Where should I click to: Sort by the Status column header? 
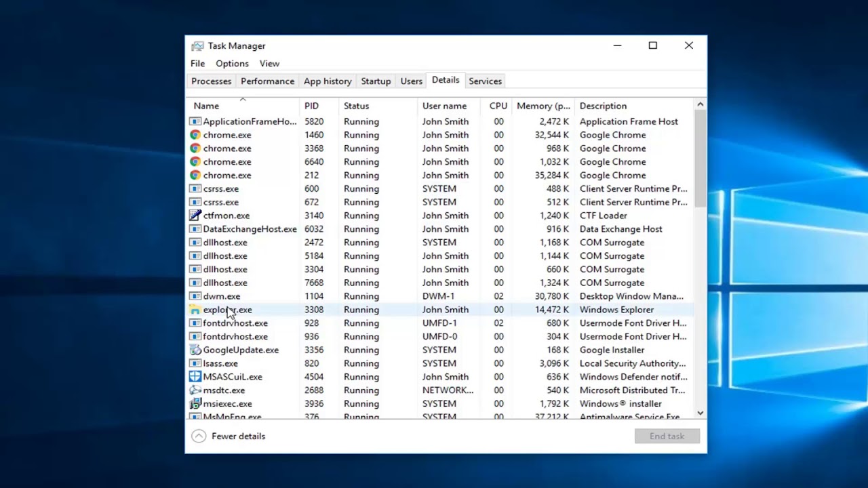click(378, 106)
